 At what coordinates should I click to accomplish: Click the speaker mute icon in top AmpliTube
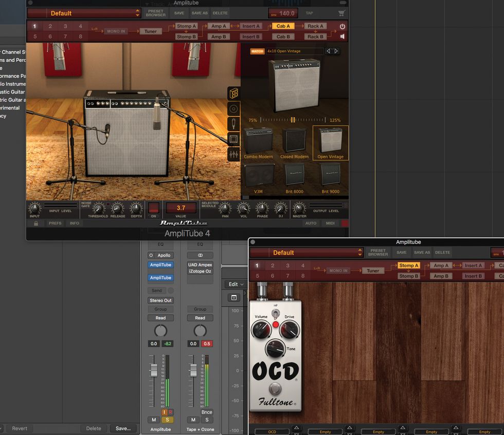pyautogui.click(x=343, y=37)
